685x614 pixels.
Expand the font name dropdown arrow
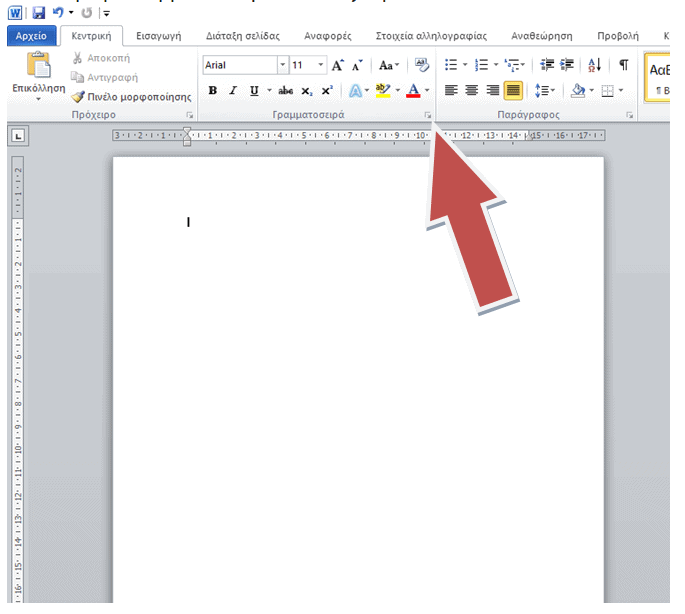(x=283, y=65)
